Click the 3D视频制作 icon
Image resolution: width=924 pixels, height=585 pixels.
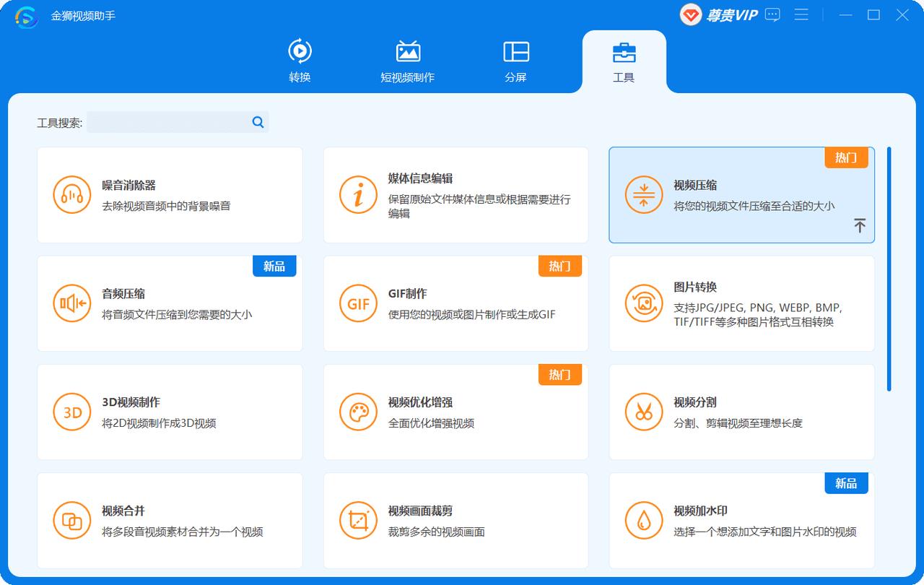tap(72, 412)
